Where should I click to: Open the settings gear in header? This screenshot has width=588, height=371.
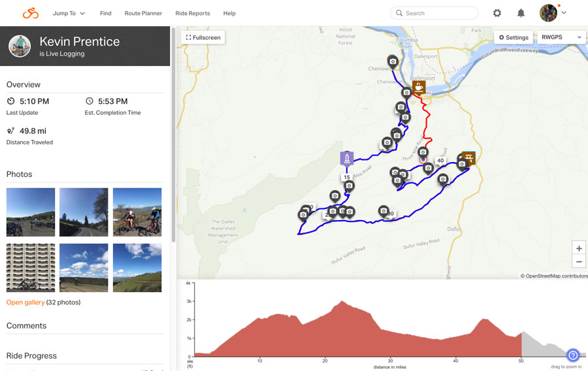pyautogui.click(x=497, y=13)
